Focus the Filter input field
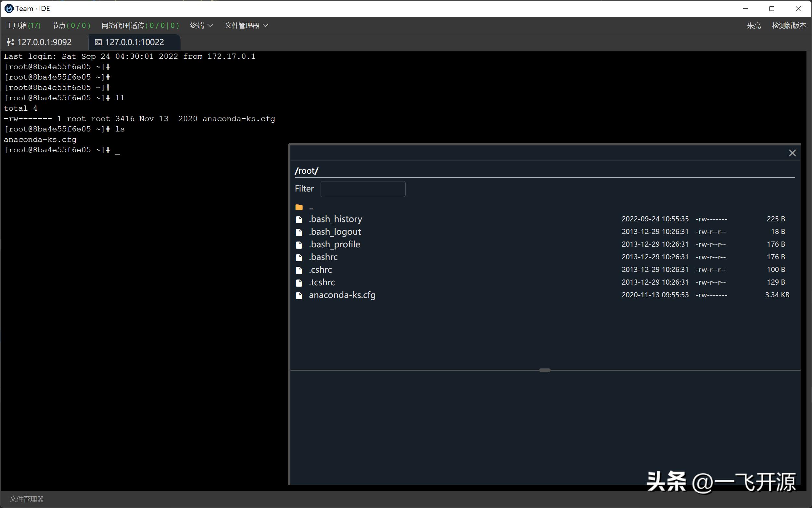The height and width of the screenshot is (508, 812). click(363, 189)
